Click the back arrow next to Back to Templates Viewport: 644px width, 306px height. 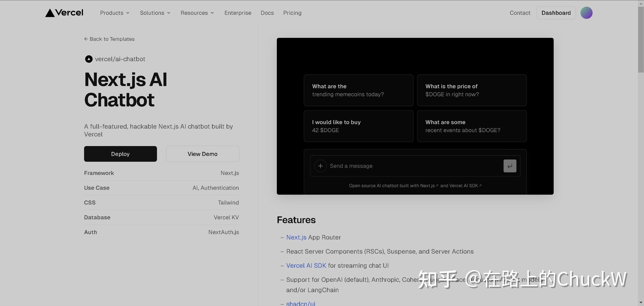point(86,39)
